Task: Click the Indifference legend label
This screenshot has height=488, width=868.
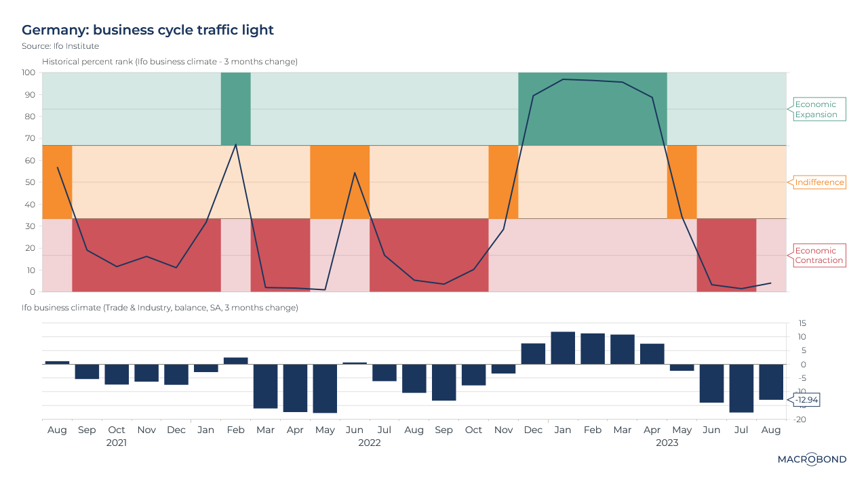Action: [x=819, y=182]
